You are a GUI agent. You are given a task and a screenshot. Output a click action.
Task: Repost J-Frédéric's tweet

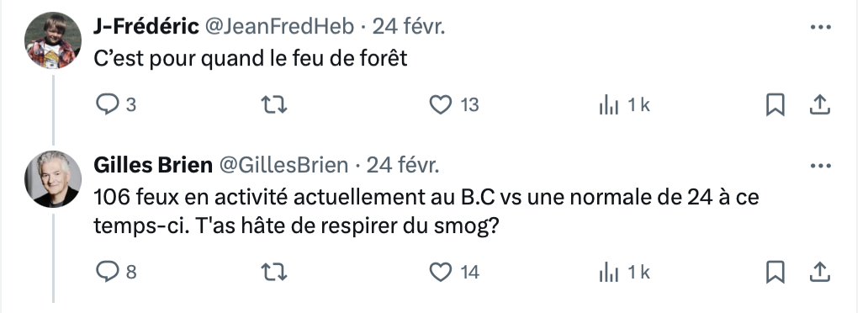(x=274, y=104)
